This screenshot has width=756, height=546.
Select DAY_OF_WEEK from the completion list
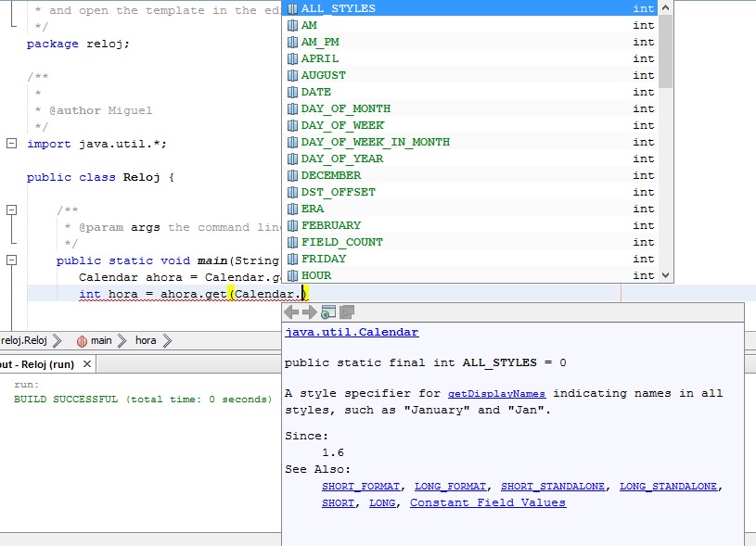click(x=342, y=125)
